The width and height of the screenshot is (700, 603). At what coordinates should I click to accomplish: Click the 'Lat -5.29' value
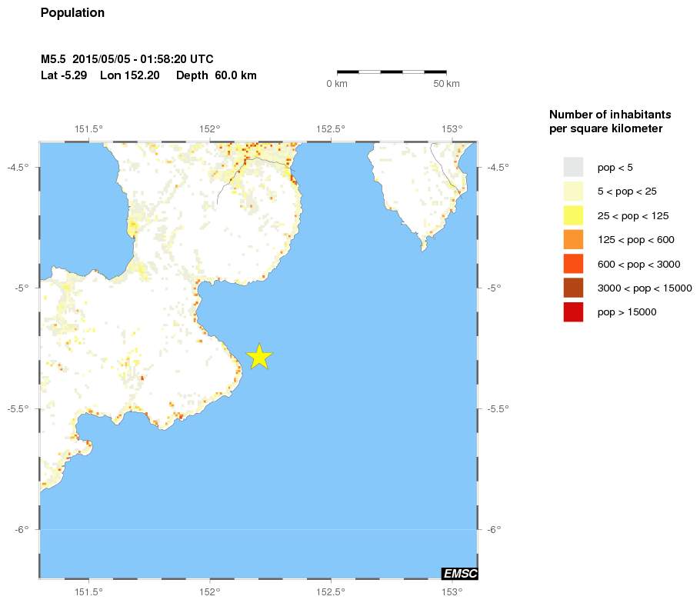tap(64, 75)
